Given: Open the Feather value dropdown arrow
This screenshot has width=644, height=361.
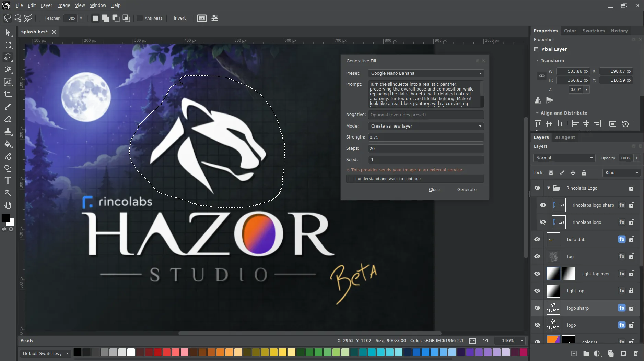Looking at the screenshot, I should [81, 18].
